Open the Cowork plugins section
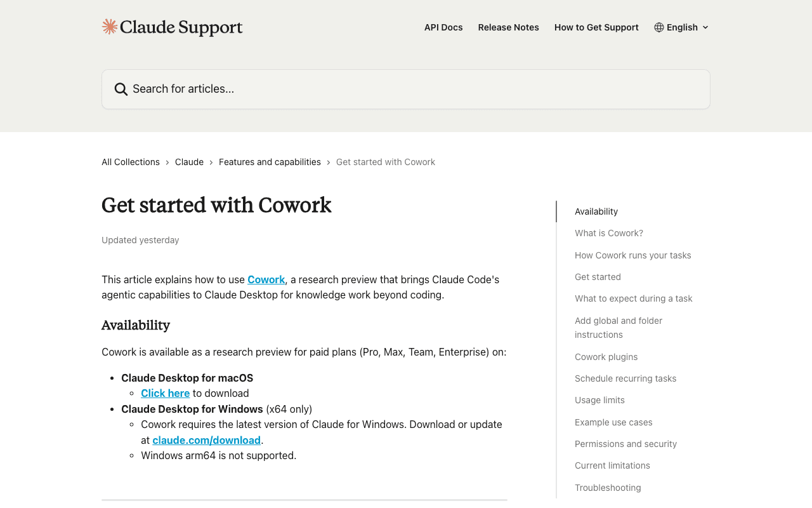 [606, 356]
